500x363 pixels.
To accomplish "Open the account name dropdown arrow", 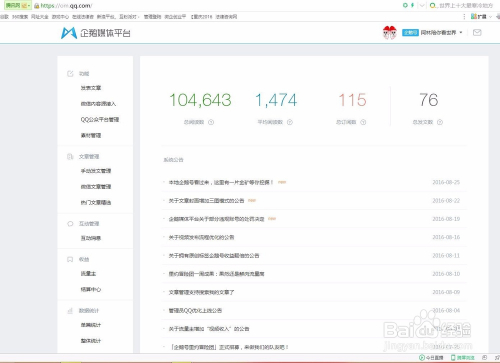I will (x=461, y=32).
